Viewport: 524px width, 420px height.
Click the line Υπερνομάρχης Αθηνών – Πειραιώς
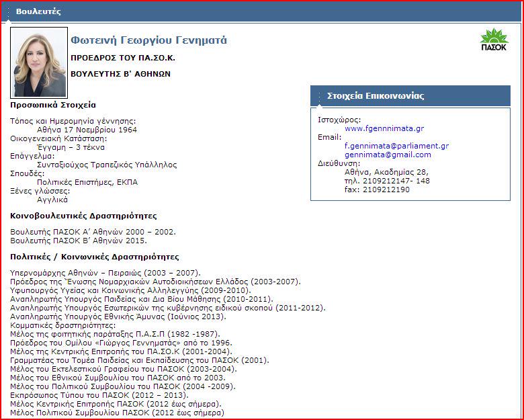tap(105, 273)
